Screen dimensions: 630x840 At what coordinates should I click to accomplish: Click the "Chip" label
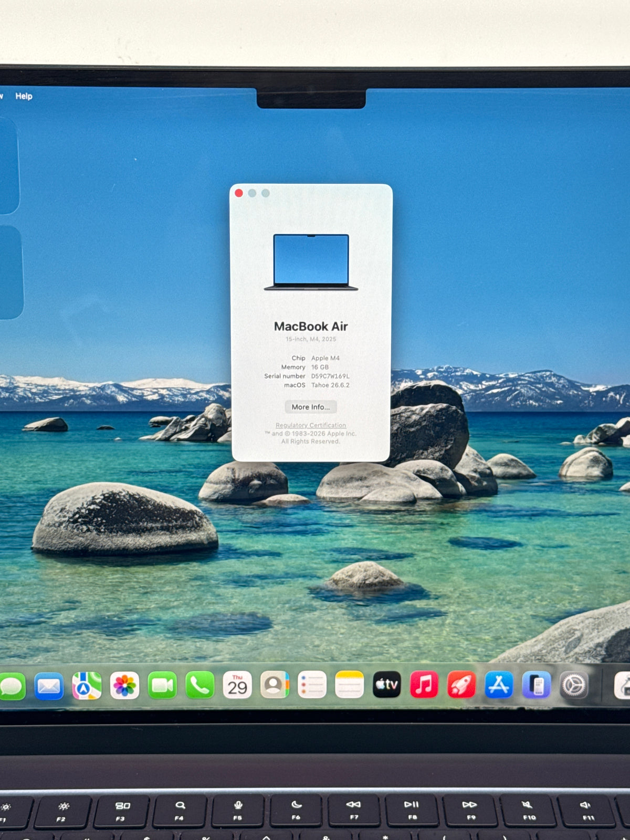[x=298, y=358]
